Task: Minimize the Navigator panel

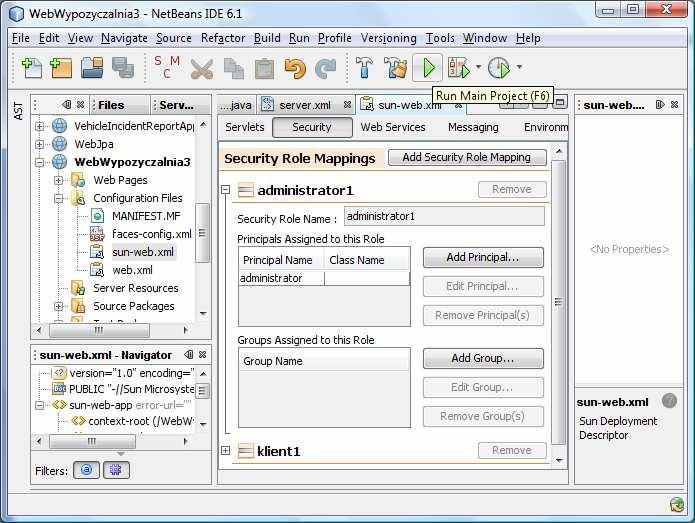Action: (189, 355)
